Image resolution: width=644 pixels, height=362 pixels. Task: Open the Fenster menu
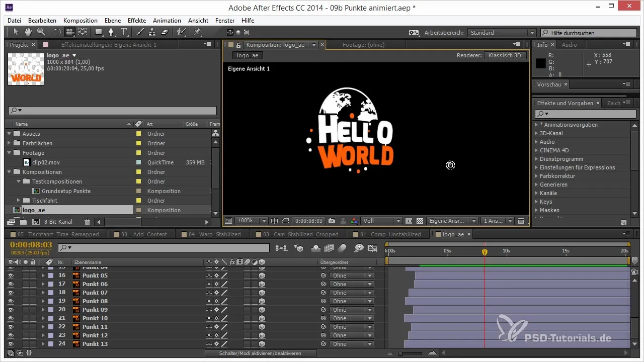click(225, 21)
